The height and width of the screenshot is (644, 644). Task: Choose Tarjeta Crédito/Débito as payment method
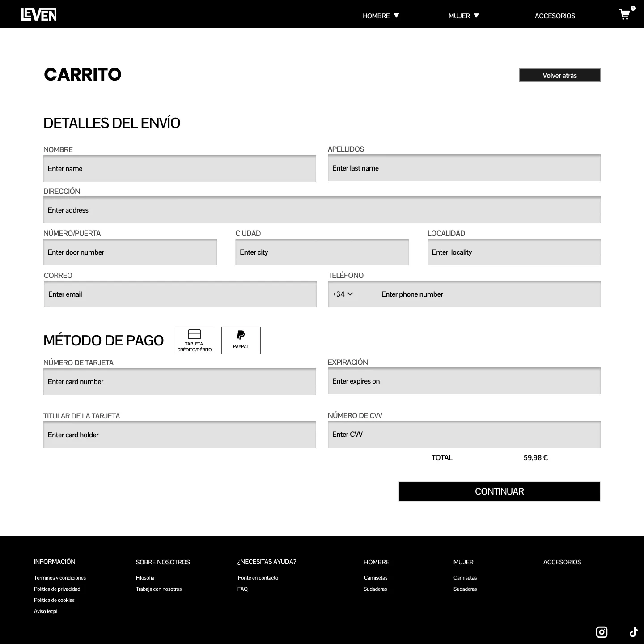point(195,340)
